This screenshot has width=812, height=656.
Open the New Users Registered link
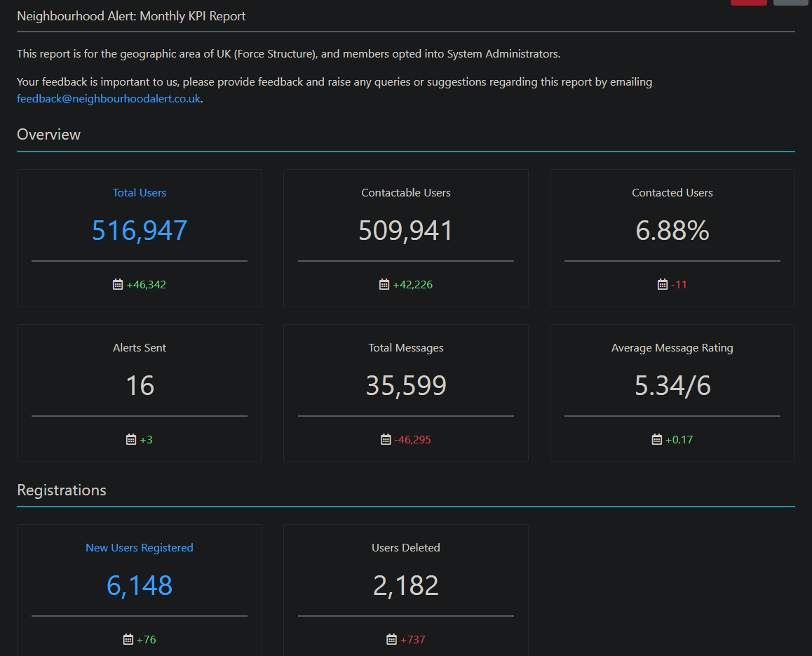pos(140,548)
